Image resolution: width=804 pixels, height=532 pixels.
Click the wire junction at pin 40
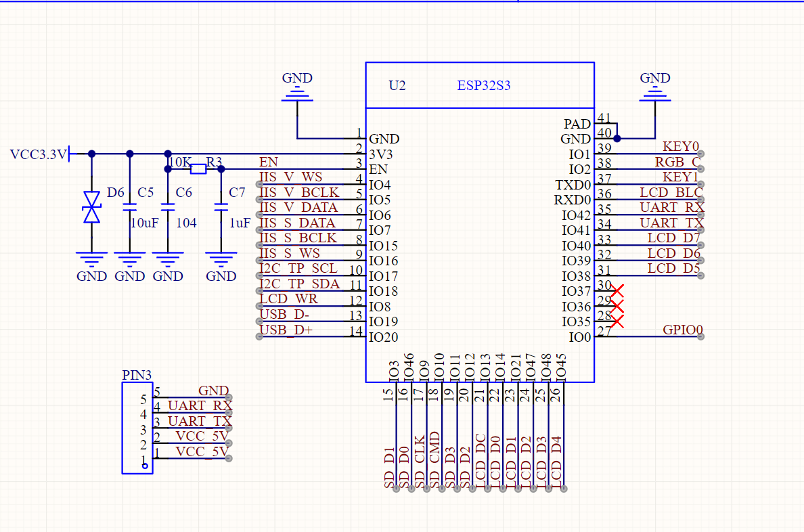(617, 139)
